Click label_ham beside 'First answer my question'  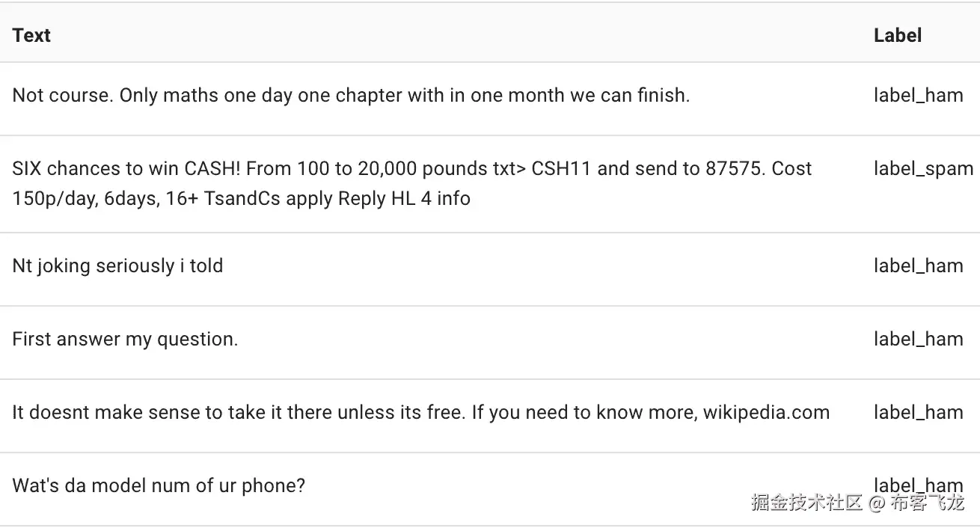tap(918, 339)
